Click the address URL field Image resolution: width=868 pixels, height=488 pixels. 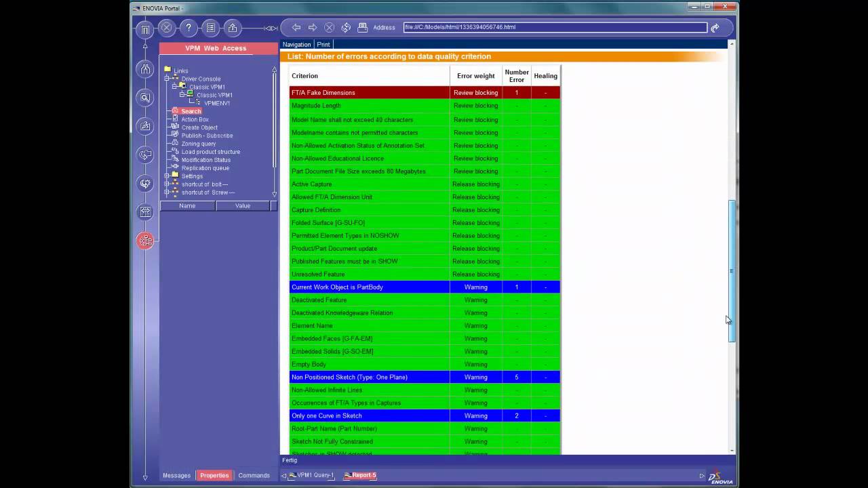coord(555,27)
